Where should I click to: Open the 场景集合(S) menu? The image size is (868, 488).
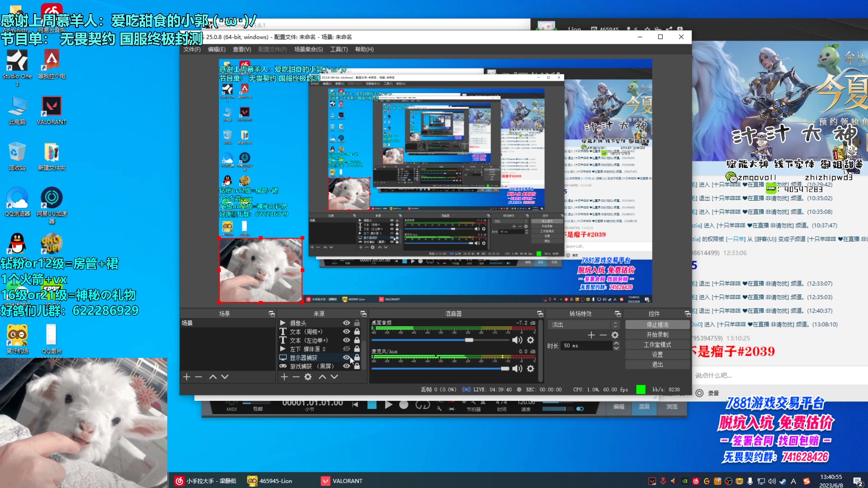tap(308, 49)
